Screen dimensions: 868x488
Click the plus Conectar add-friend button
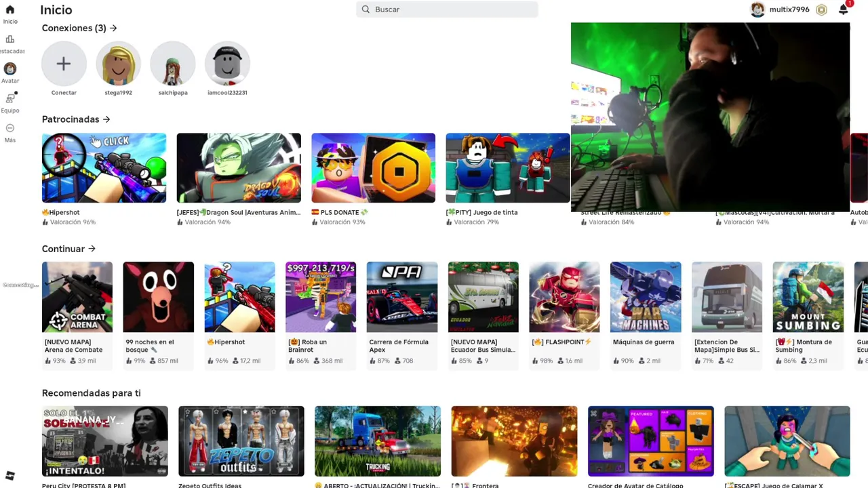(x=64, y=64)
